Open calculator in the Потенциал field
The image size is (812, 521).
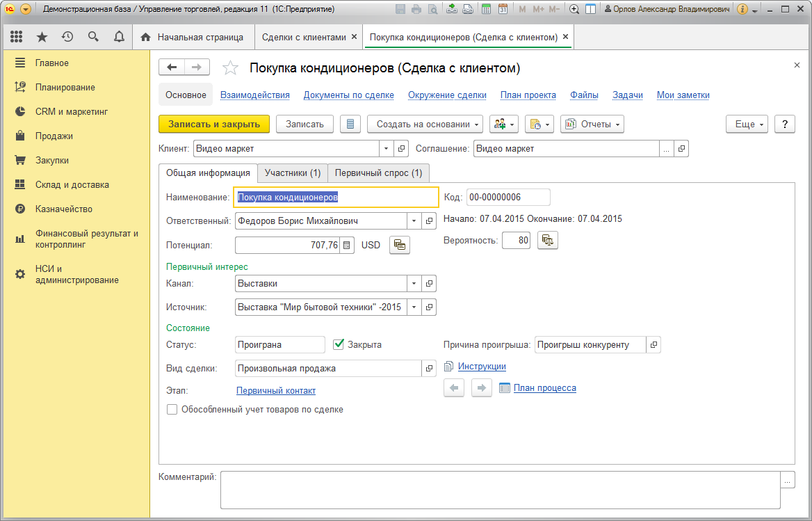[x=347, y=246]
